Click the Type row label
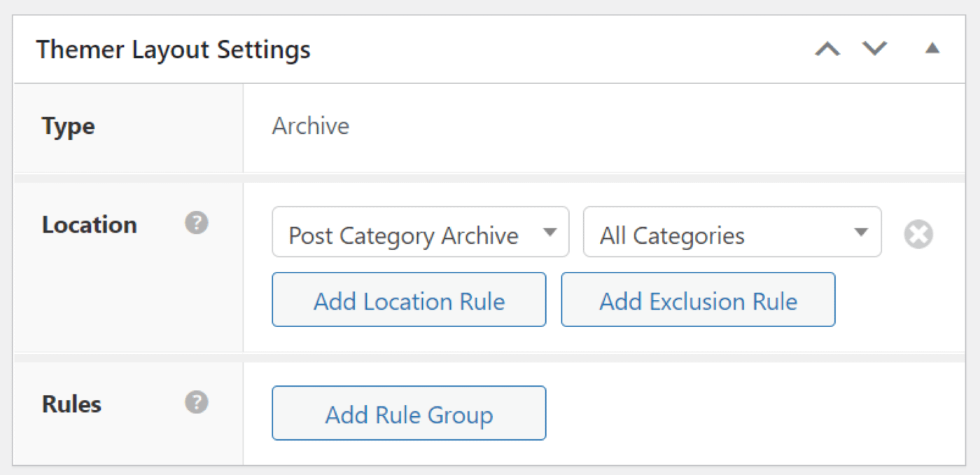980x475 pixels. 69,126
